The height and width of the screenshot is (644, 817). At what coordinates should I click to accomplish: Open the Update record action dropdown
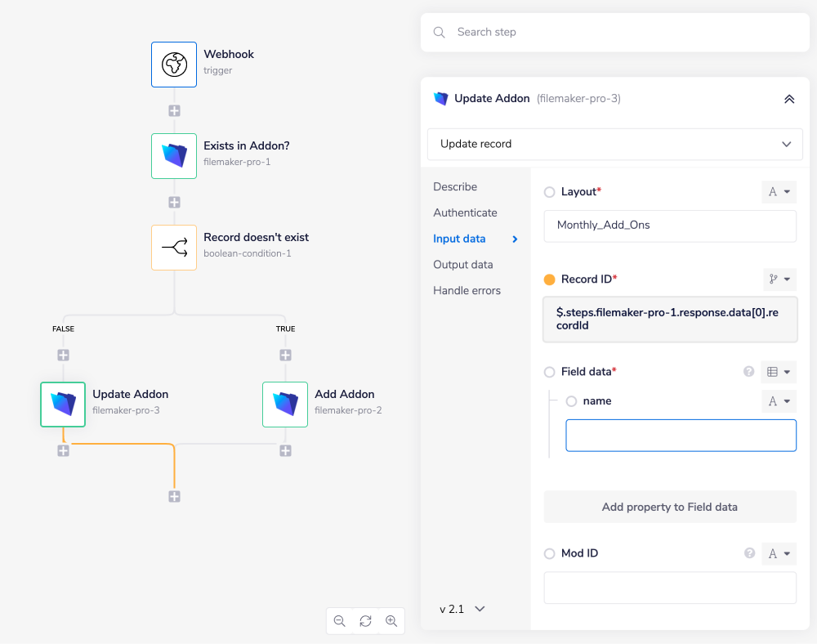tap(615, 144)
